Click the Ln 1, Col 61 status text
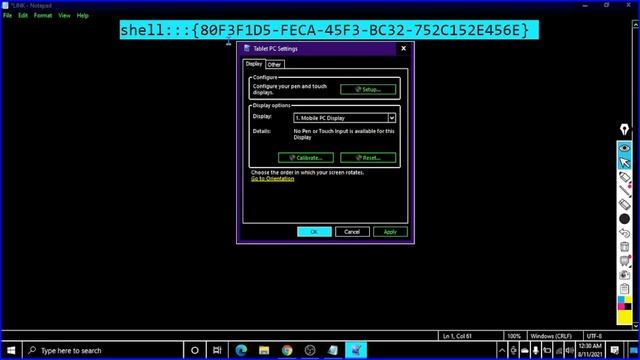This screenshot has width=640, height=360. [457, 336]
